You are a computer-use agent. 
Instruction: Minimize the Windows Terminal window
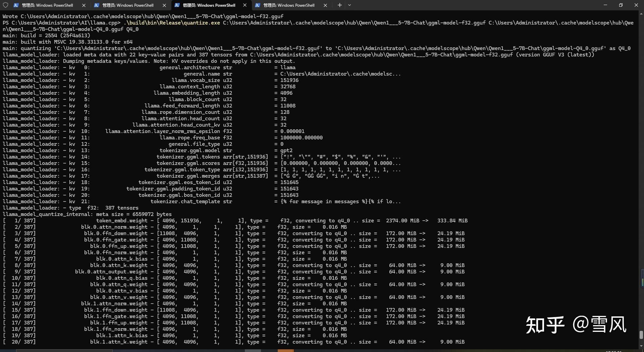(605, 5)
